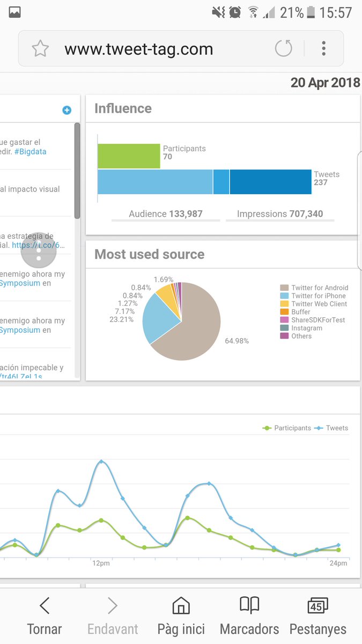Click Twitter Web Client legend swatch
The height and width of the screenshot is (644, 362).
(284, 304)
